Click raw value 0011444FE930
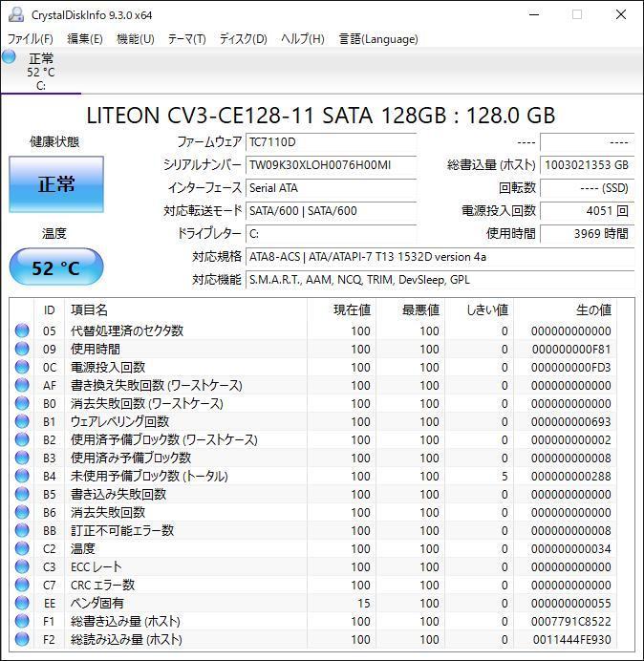 [x=572, y=639]
